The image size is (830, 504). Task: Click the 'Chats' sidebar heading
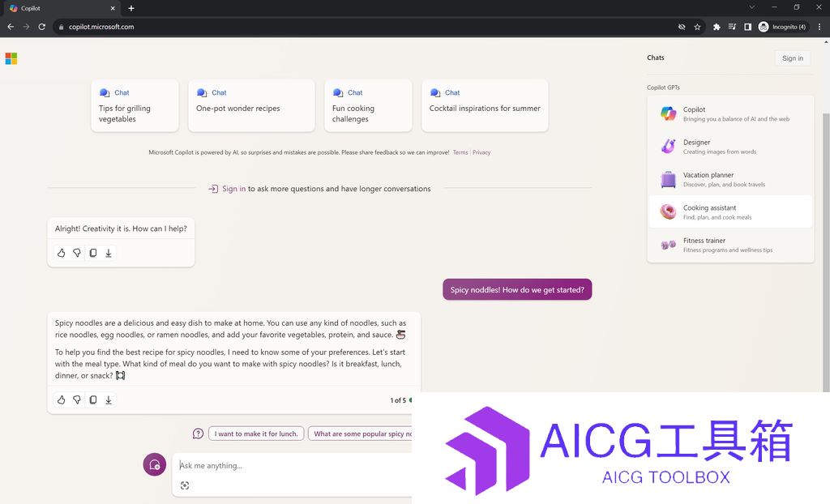click(655, 58)
